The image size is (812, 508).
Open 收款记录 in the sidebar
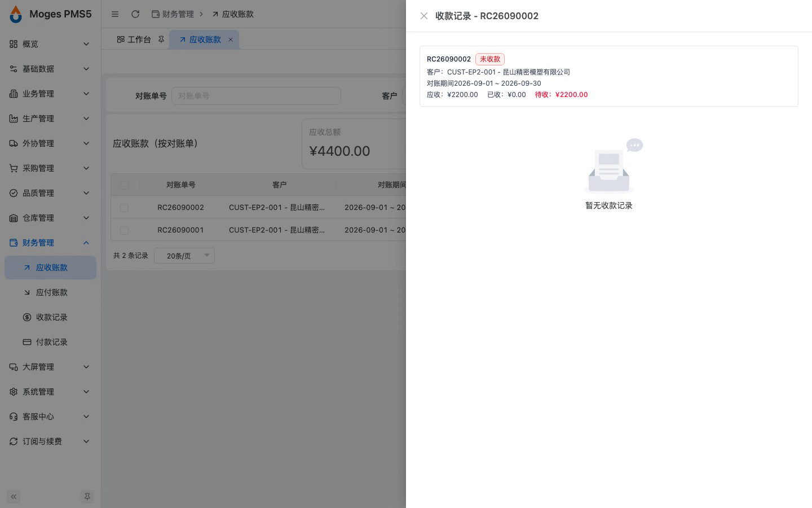(x=51, y=317)
